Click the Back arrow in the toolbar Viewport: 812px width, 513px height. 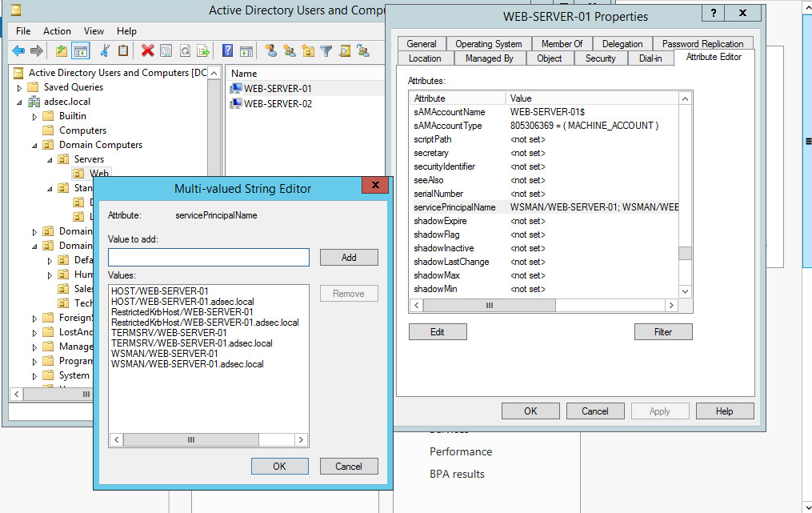(18, 51)
